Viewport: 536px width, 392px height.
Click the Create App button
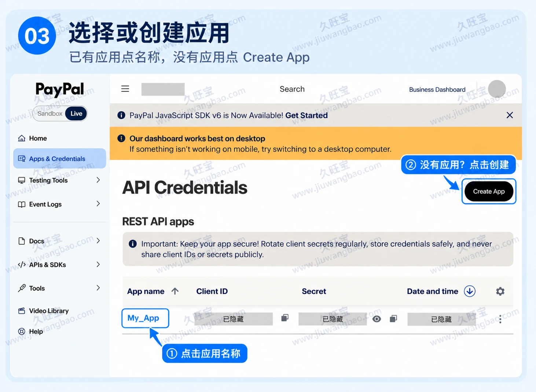click(x=489, y=191)
